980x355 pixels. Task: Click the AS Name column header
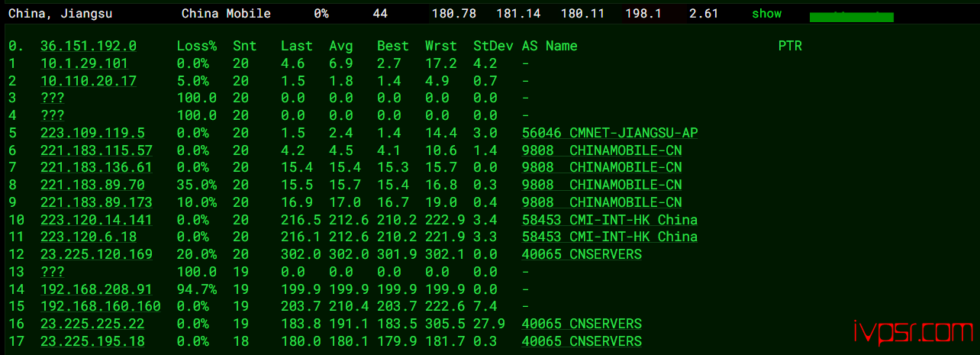(x=550, y=47)
